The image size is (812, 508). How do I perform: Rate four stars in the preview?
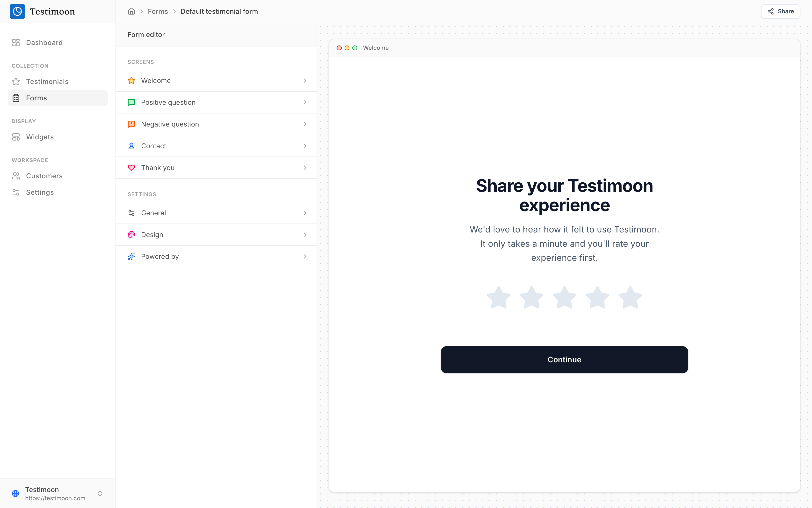[x=597, y=297]
